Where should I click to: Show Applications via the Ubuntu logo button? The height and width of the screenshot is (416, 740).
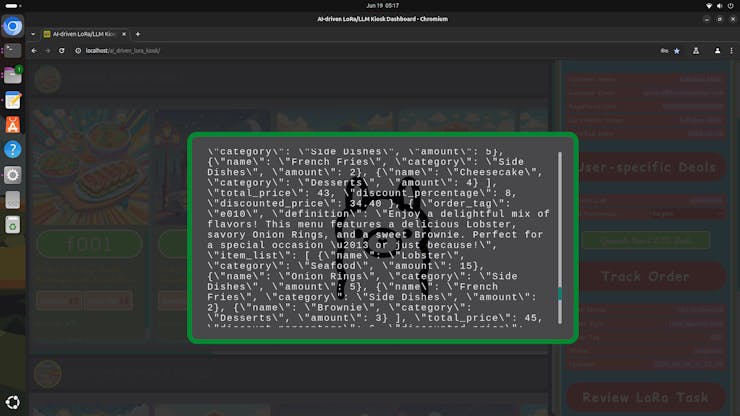(13, 402)
